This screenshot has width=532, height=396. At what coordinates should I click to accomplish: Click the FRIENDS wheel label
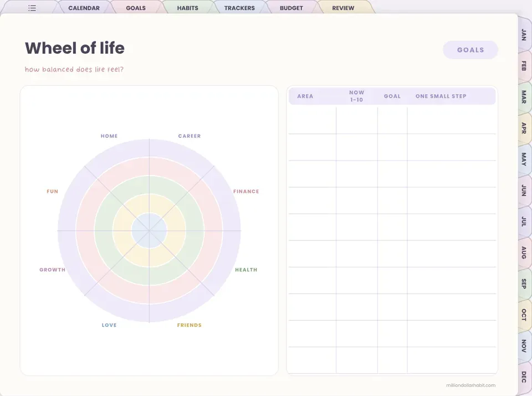point(190,325)
